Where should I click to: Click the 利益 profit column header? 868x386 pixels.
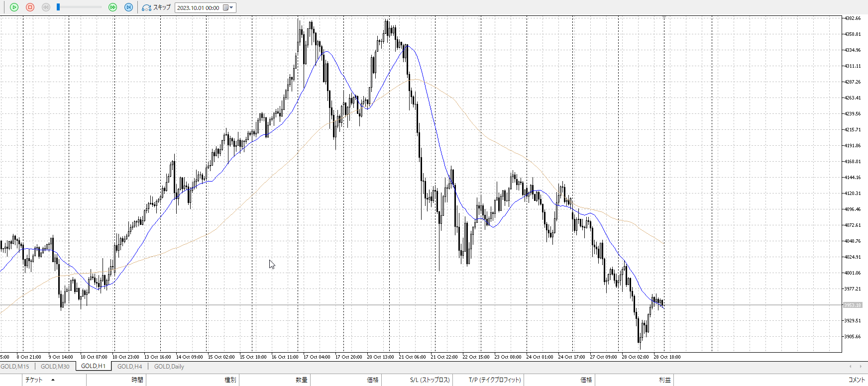pos(664,380)
